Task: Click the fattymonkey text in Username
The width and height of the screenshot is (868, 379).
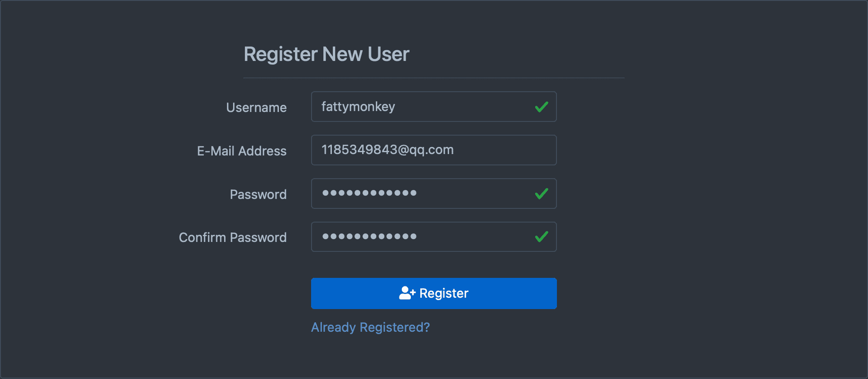Action: pos(358,107)
